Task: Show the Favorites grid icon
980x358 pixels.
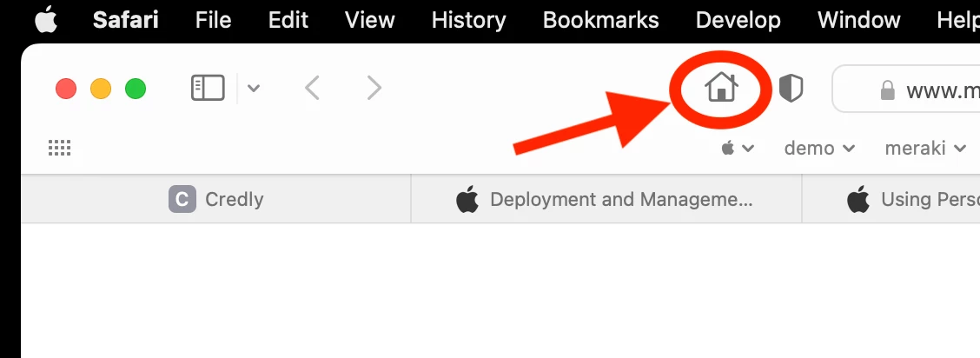Action: [59, 149]
